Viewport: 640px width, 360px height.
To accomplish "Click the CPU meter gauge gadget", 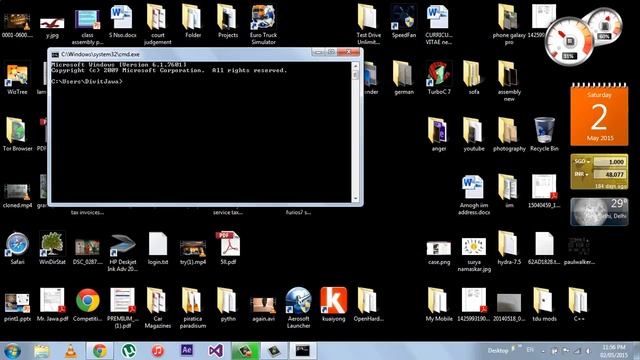I will point(569,41).
